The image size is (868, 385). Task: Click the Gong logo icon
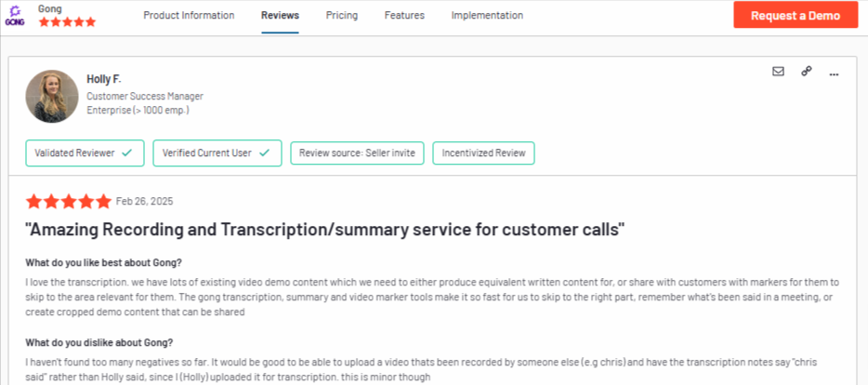tap(15, 16)
